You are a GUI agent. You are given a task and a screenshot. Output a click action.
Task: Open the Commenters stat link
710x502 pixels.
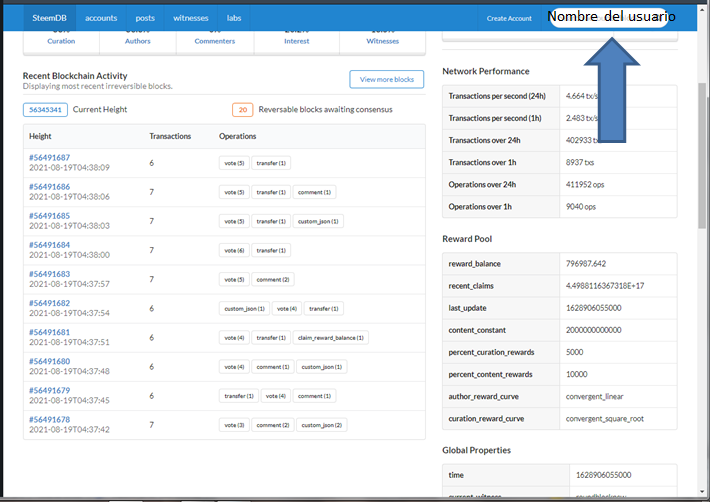pos(215,41)
